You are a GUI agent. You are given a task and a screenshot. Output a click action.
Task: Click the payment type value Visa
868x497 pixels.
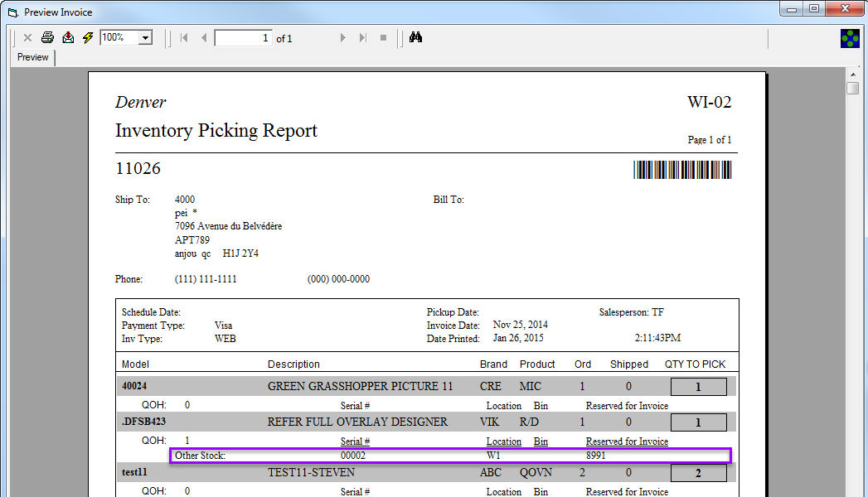click(x=223, y=325)
